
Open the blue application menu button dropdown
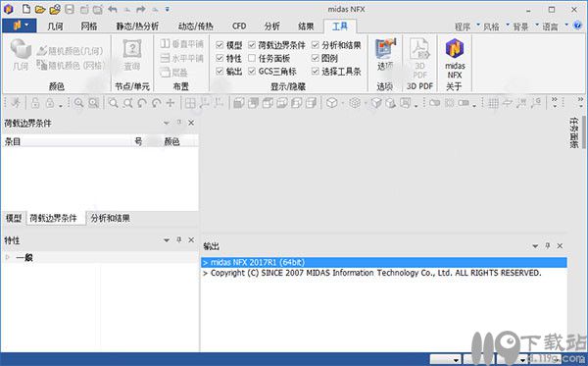coord(20,26)
